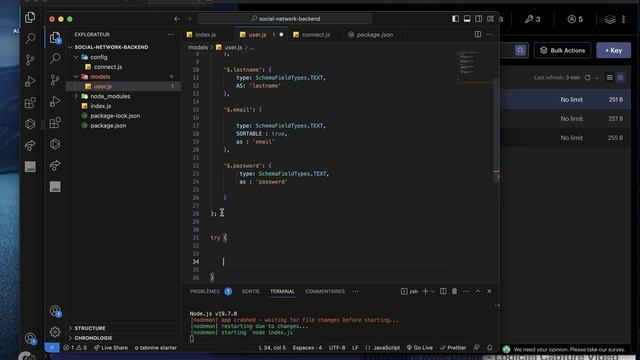Open package-lock.json in the explorer tree

[x=115, y=116]
